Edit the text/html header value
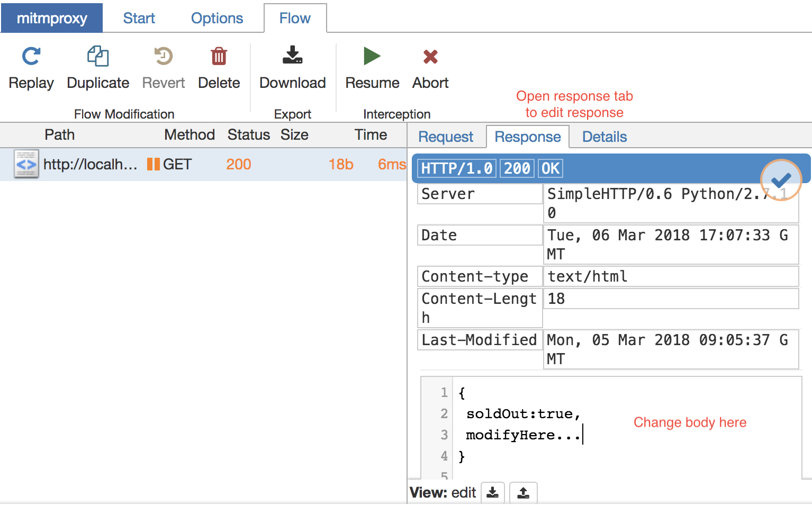812x505 pixels. click(671, 276)
